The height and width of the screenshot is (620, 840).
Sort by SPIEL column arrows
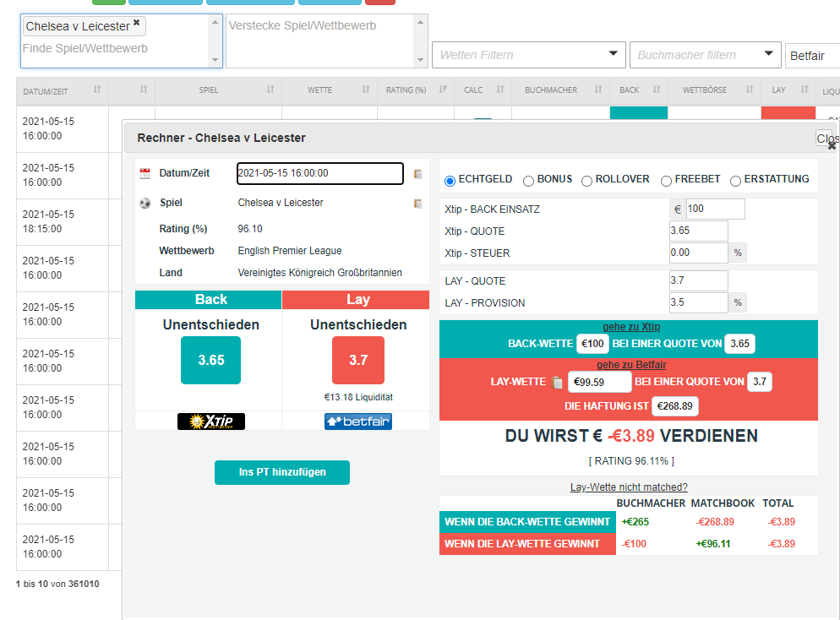(x=270, y=90)
